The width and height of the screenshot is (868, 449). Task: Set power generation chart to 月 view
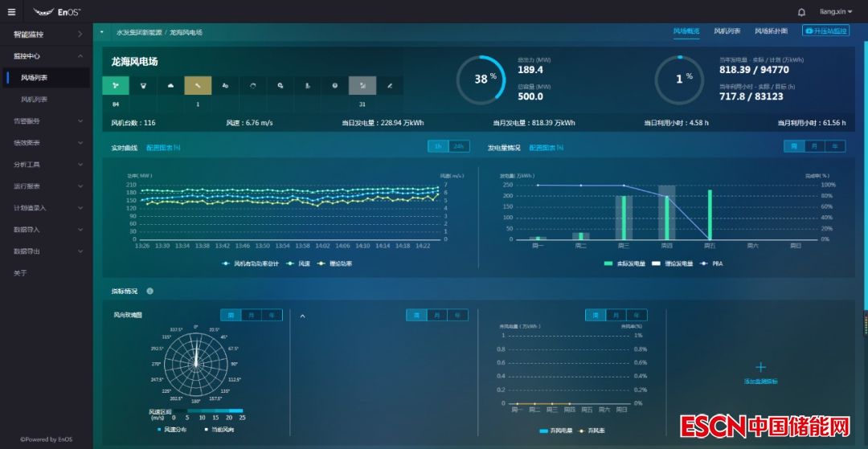click(x=814, y=146)
